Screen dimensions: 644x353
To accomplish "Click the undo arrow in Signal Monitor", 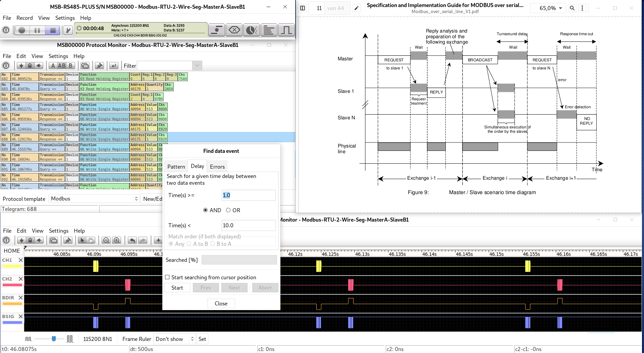I will 132,240.
